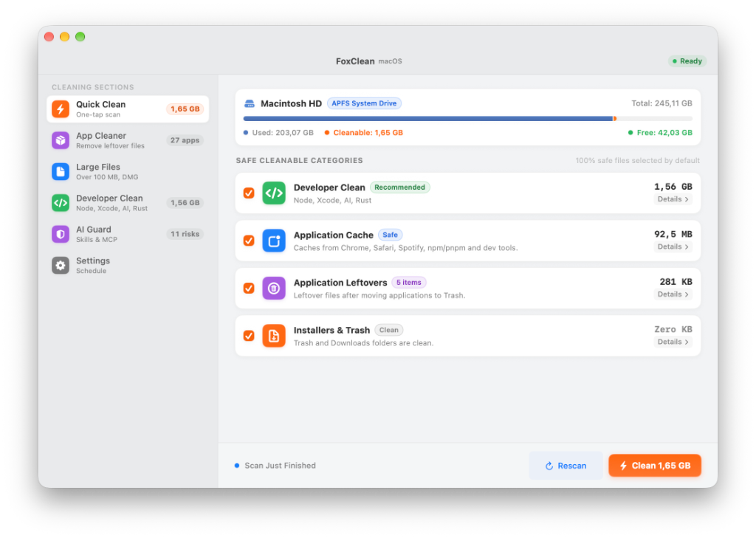The image size is (756, 538).
Task: Click the App Cleaner purple box icon
Action: 61,140
